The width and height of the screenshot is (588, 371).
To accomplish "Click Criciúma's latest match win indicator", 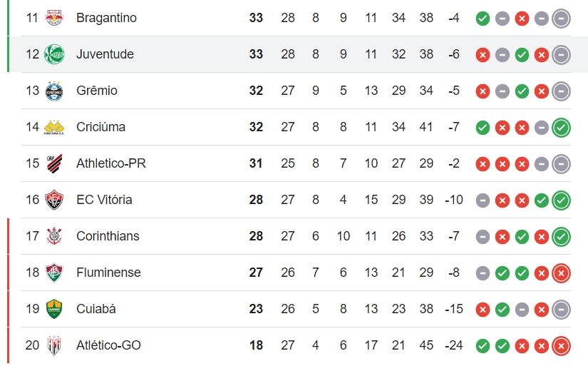I will tap(561, 127).
